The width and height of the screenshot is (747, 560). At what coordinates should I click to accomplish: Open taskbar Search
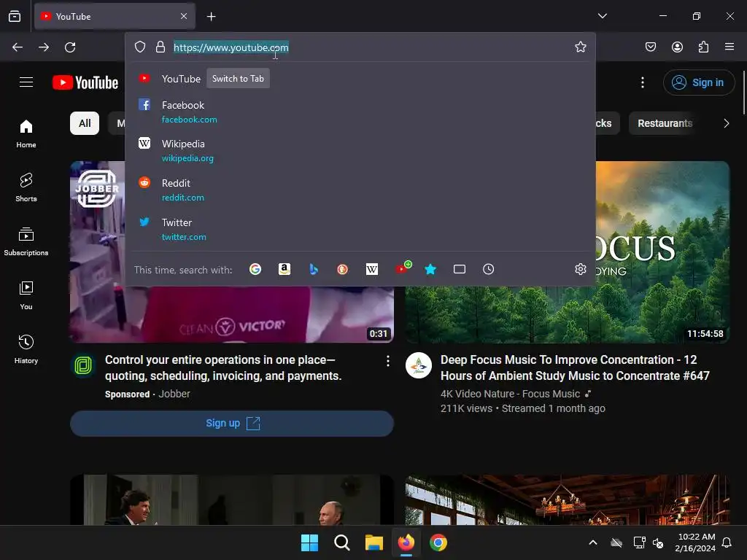click(341, 542)
